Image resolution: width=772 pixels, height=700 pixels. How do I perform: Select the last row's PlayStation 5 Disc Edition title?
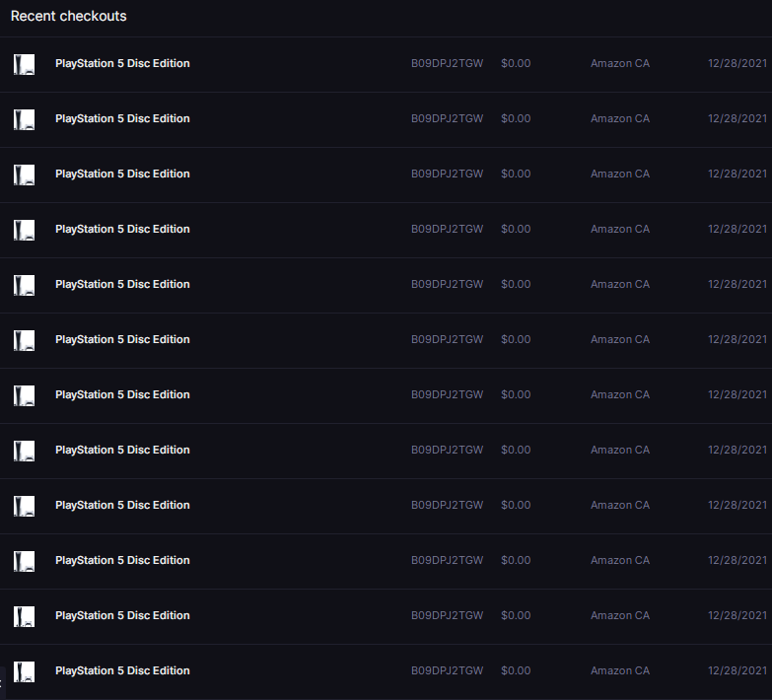[122, 671]
